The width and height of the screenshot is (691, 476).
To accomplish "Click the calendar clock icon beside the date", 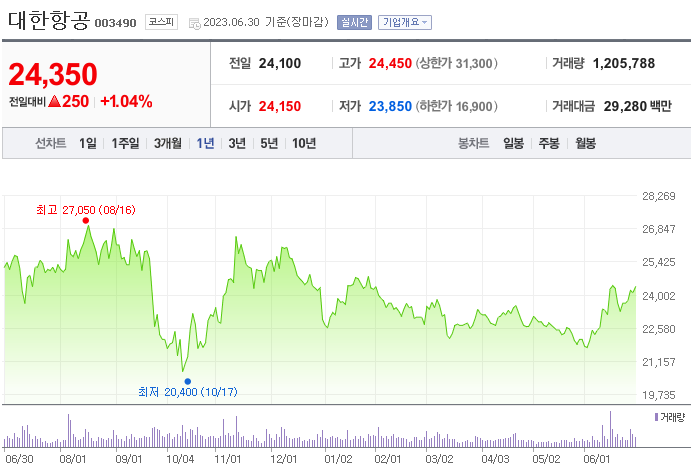I will (194, 23).
